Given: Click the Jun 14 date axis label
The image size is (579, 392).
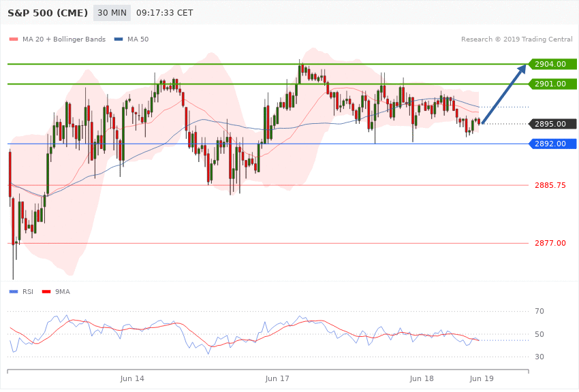Looking at the screenshot, I should pyautogui.click(x=132, y=378).
